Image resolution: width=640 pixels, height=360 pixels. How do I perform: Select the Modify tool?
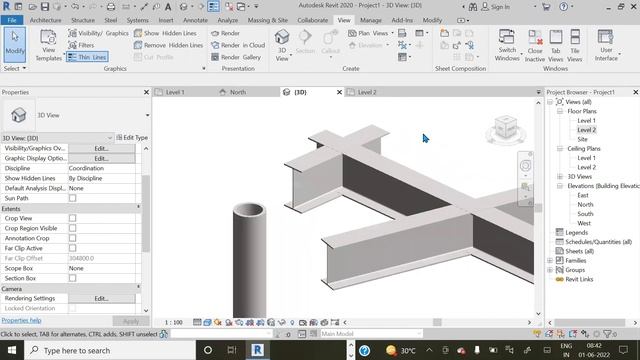pyautogui.click(x=15, y=44)
